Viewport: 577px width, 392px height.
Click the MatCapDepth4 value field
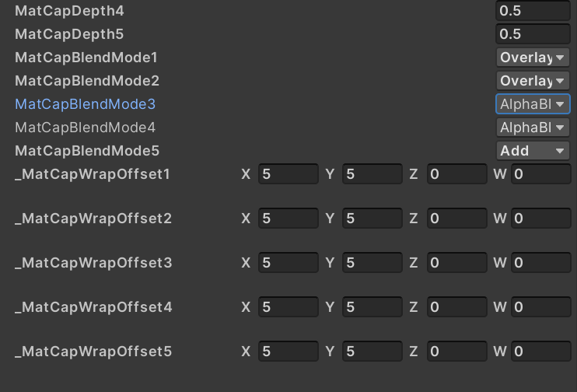click(x=533, y=11)
